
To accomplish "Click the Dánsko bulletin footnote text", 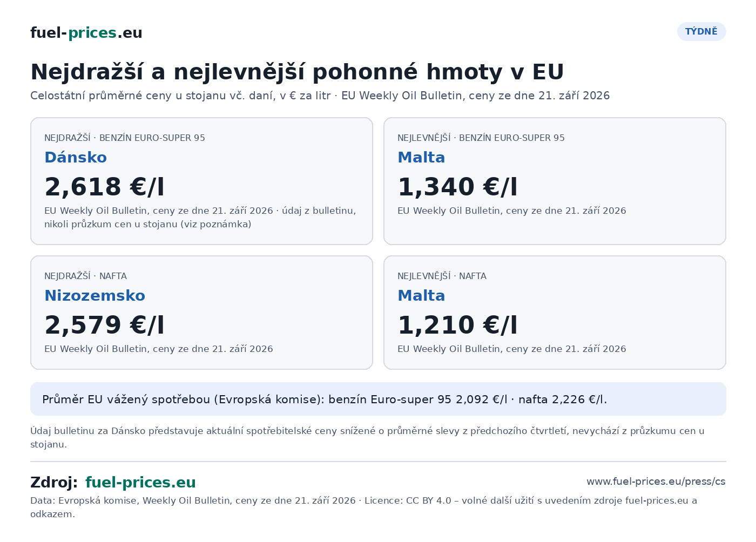I will 367,437.
